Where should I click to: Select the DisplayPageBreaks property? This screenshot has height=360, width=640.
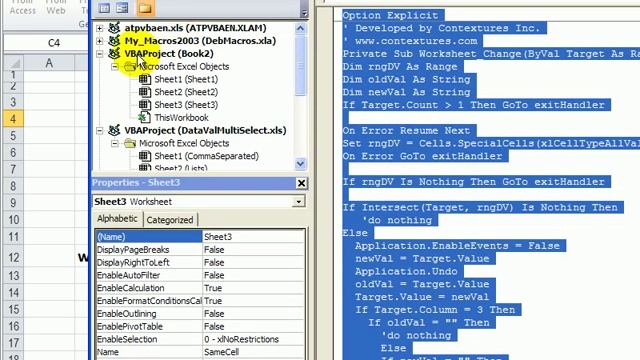tap(149, 250)
